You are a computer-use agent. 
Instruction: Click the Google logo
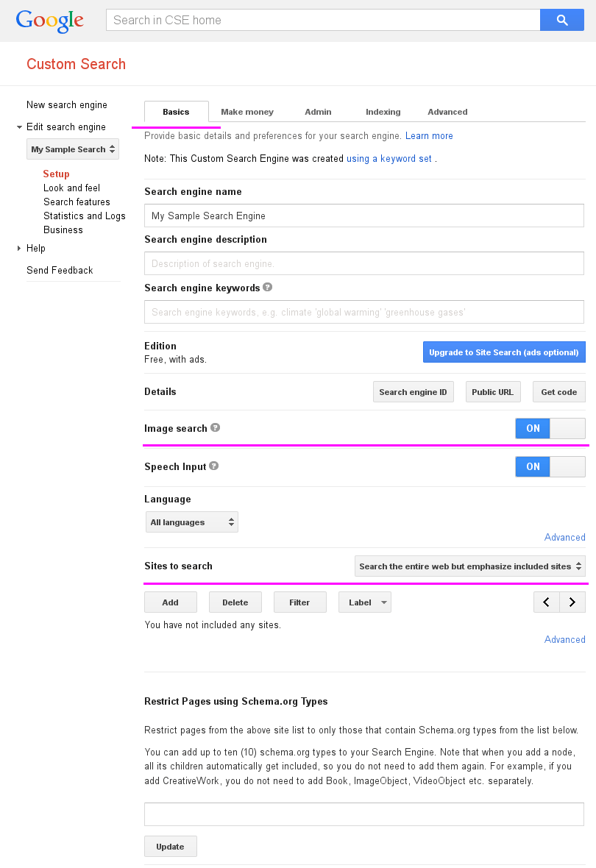[x=50, y=21]
